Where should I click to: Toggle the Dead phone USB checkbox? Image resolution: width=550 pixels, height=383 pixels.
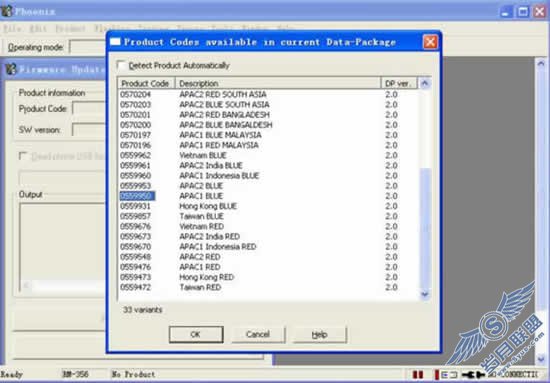tap(23, 156)
